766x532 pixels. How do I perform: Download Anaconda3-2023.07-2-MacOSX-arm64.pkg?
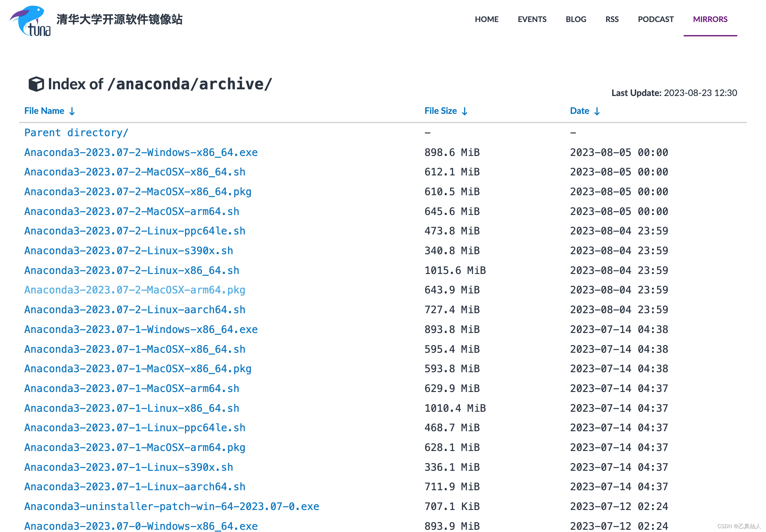tap(135, 290)
